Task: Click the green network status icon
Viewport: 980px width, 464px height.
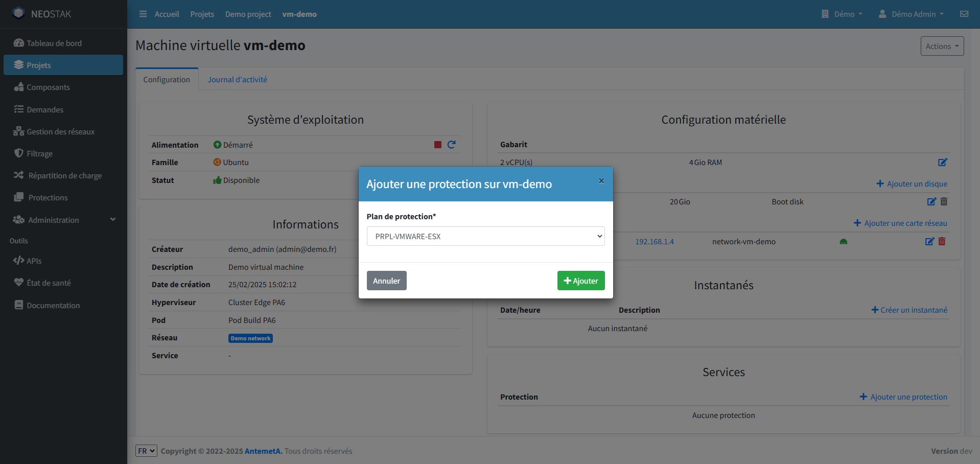Action: click(x=843, y=241)
